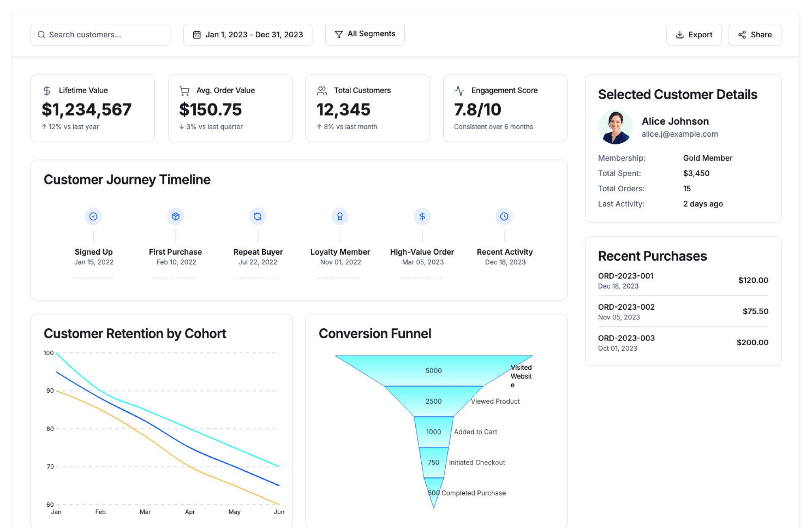
Task: Click the Added to Cart funnel segment
Action: point(433,432)
